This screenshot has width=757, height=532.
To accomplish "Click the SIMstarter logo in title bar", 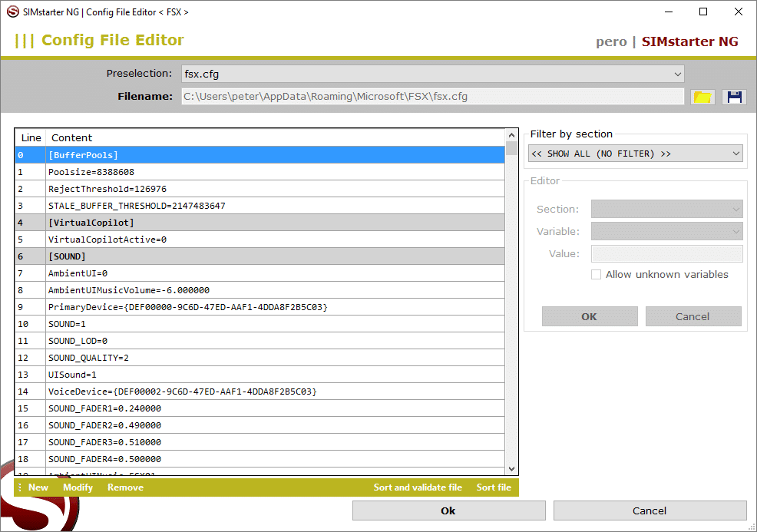I will 12,12.
